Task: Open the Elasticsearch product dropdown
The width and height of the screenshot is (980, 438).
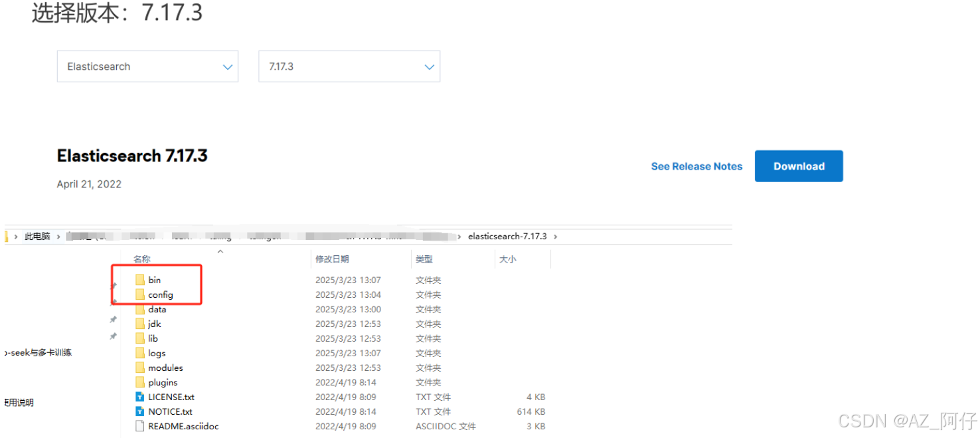Action: pyautogui.click(x=147, y=66)
